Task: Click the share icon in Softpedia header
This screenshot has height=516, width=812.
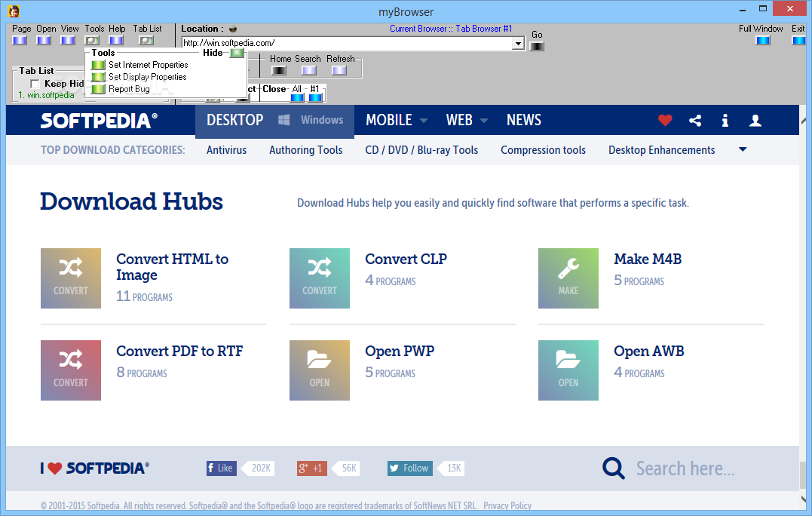Action: (695, 121)
